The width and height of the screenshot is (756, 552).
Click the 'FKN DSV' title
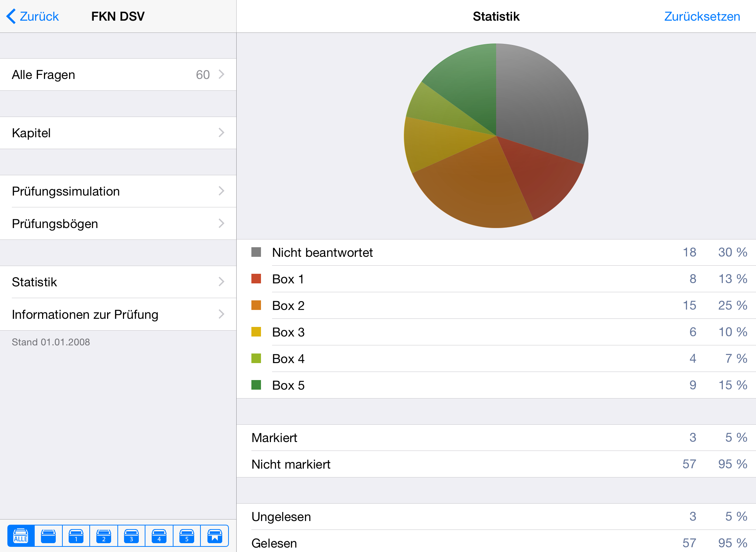tap(118, 16)
